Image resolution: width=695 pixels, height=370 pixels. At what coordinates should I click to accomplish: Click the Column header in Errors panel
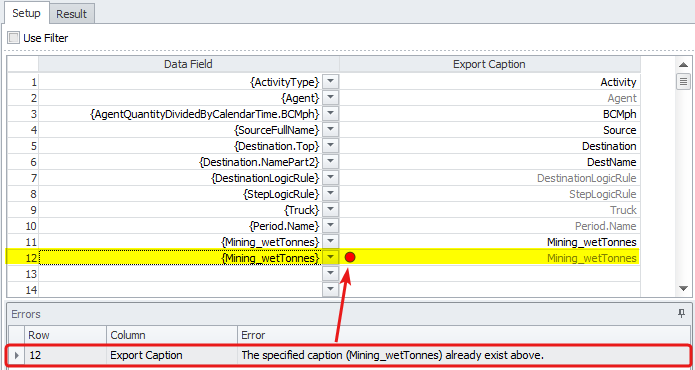[x=172, y=335]
